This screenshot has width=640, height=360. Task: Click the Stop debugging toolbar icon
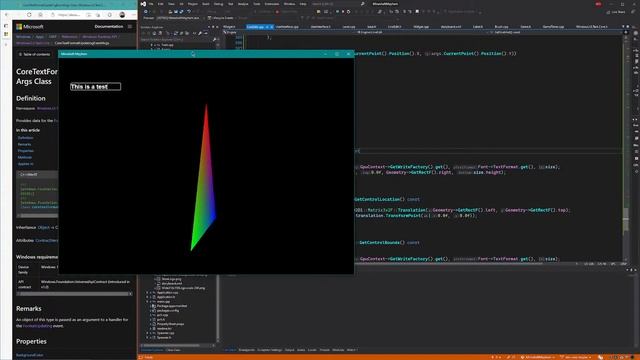click(343, 11)
